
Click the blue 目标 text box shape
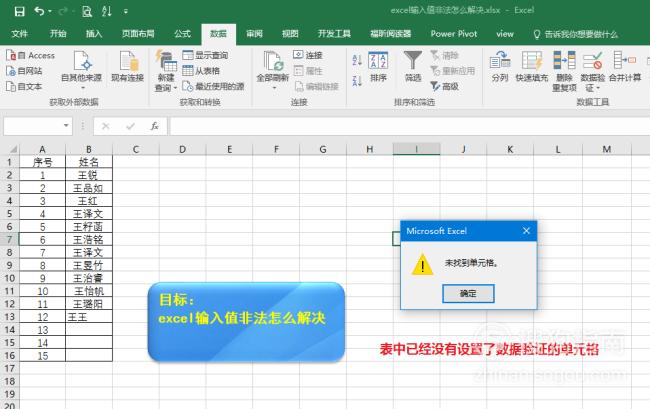[246, 322]
